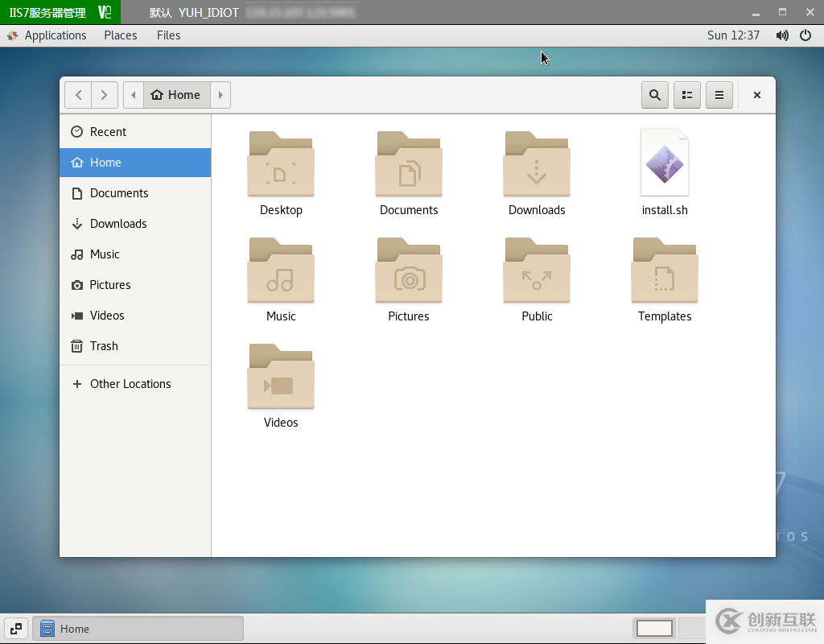
Task: Minimize the remote viewer window
Action: pos(756,13)
